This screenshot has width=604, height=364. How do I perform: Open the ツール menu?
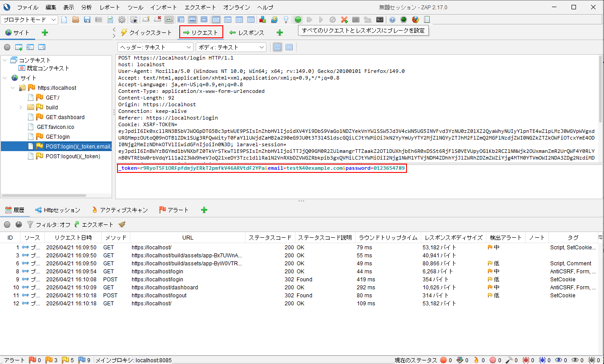coord(135,7)
